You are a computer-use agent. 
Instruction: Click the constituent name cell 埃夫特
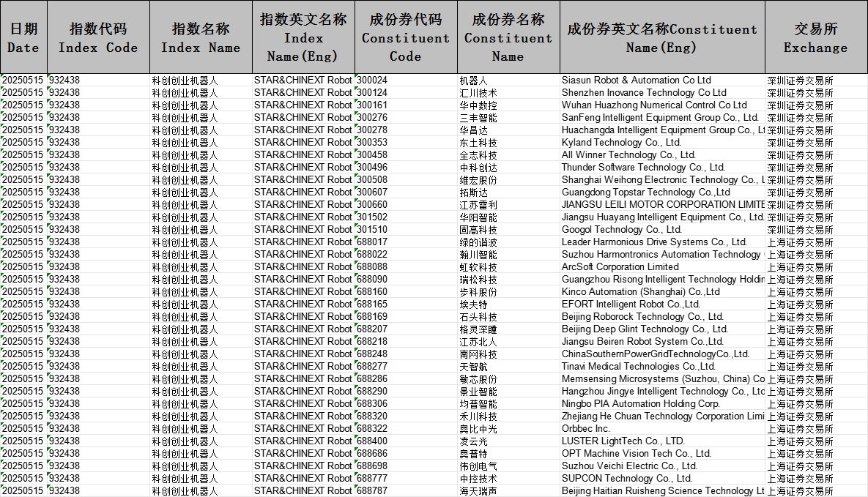click(508, 304)
